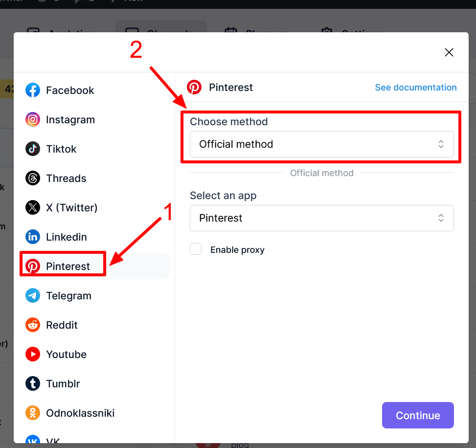
Task: Open the Choose method dropdown
Action: (321, 144)
